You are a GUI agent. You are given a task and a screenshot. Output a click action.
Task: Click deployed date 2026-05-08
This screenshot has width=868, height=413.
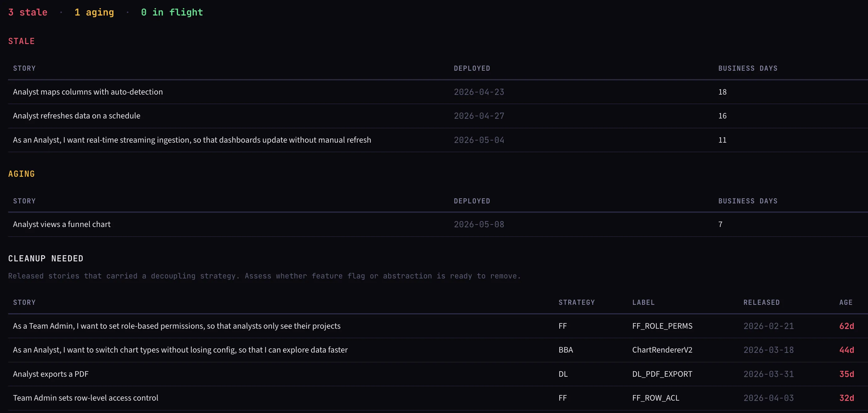point(479,224)
